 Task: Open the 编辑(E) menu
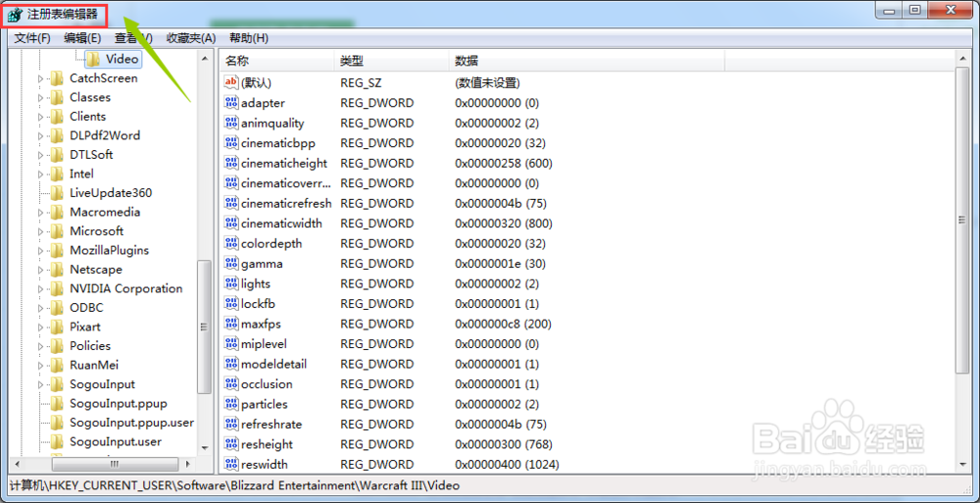click(x=82, y=38)
